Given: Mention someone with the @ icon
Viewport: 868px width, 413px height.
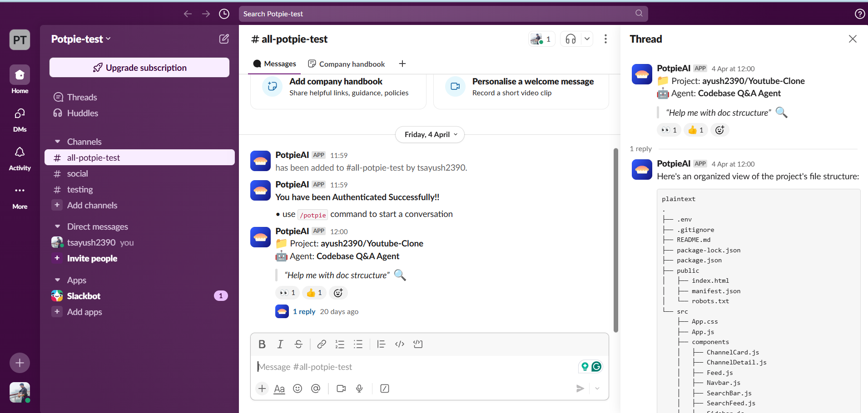Looking at the screenshot, I should click(316, 388).
